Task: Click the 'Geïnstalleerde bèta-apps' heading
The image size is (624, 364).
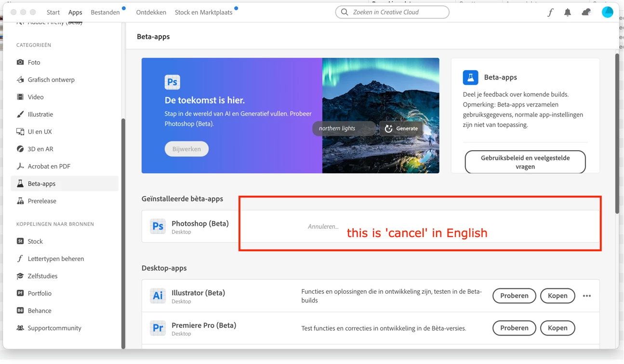Action: (182, 198)
